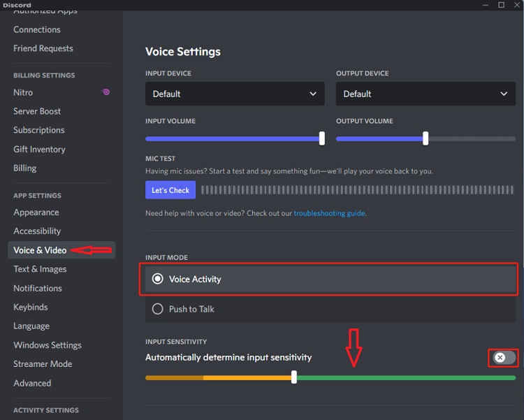524x420 pixels.
Task: Click the X knob on sensitivity toggle
Action: coord(500,358)
